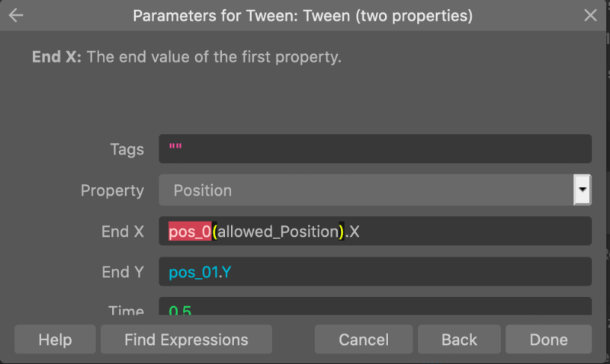
Task: Focus the End X expression field
Action: pos(375,231)
